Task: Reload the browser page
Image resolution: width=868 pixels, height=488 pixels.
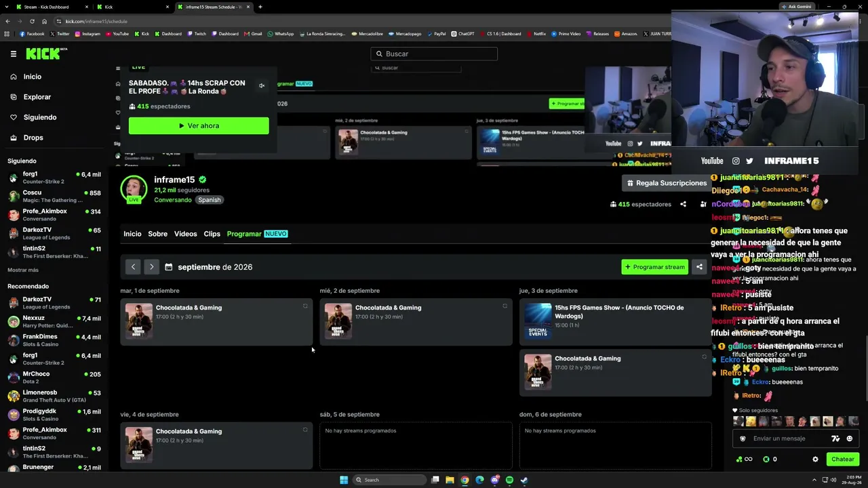Action: (x=31, y=21)
